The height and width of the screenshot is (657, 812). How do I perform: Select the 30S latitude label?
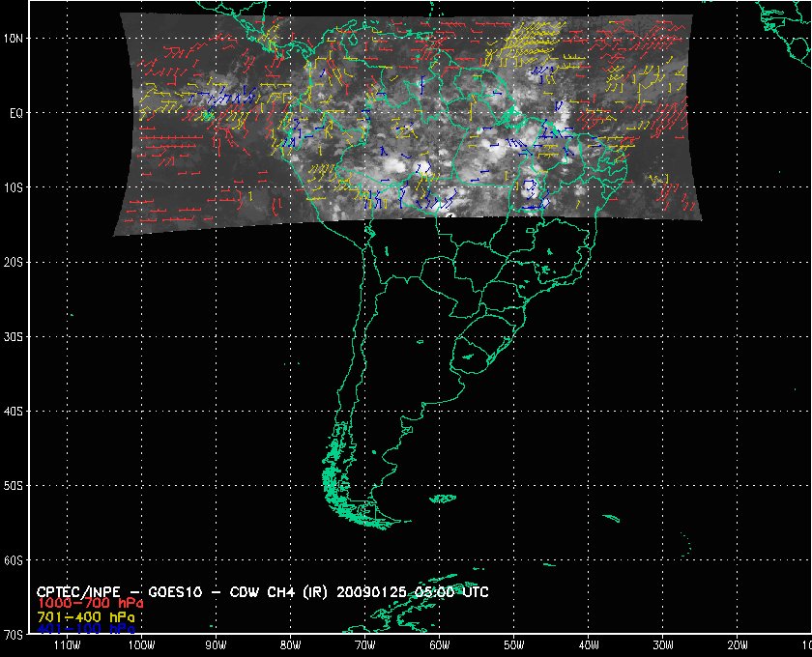coord(13,336)
